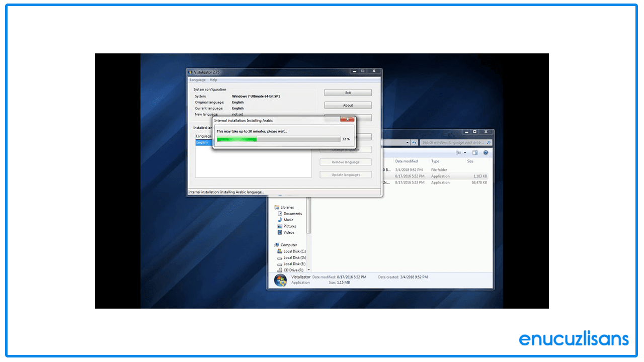The width and height of the screenshot is (644, 362).
Task: Open the Language menu in Vistalizator
Action: pos(197,80)
